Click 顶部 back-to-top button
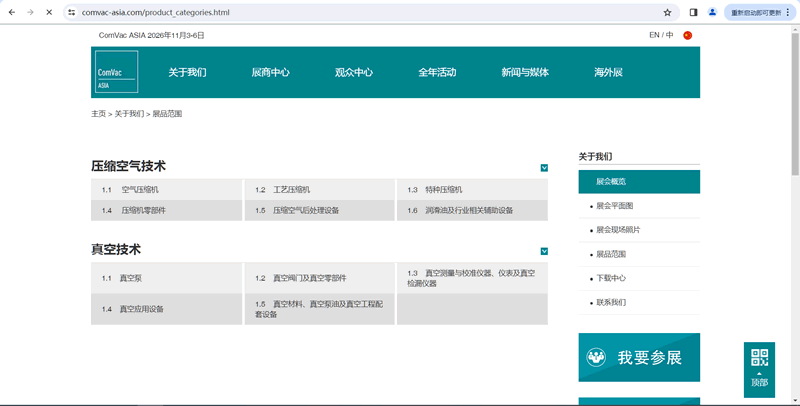This screenshot has width=800, height=406. [x=759, y=382]
